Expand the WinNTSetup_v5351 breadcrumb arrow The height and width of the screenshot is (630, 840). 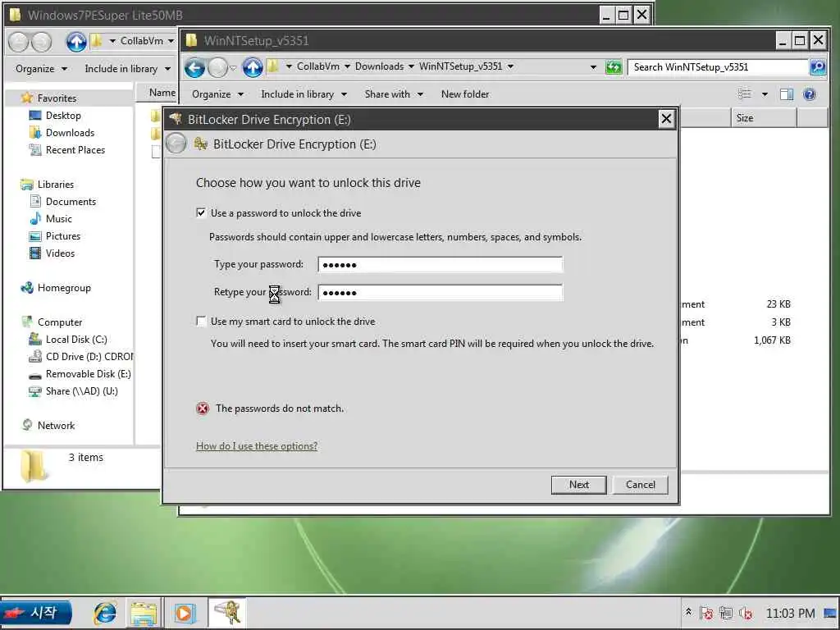[x=510, y=66]
